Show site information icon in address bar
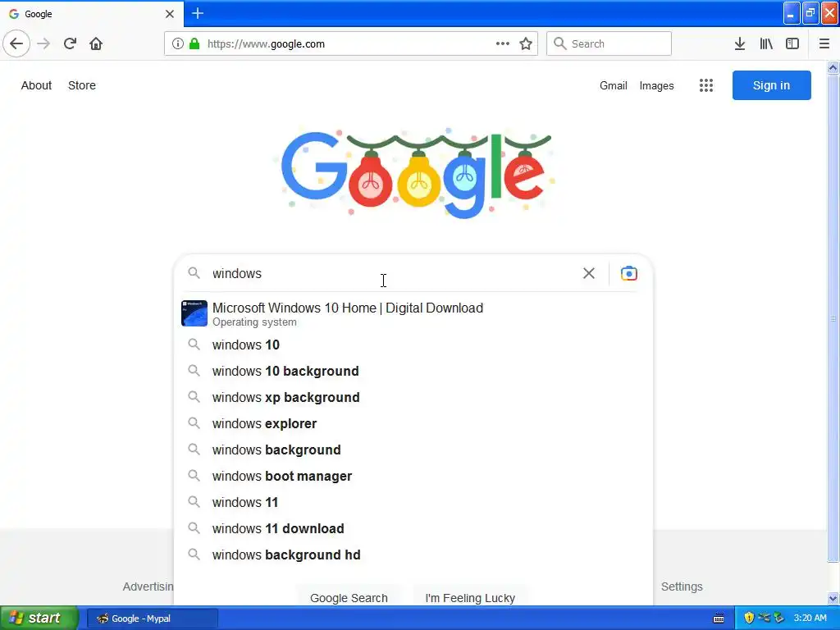Image resolution: width=840 pixels, height=630 pixels. point(177,44)
